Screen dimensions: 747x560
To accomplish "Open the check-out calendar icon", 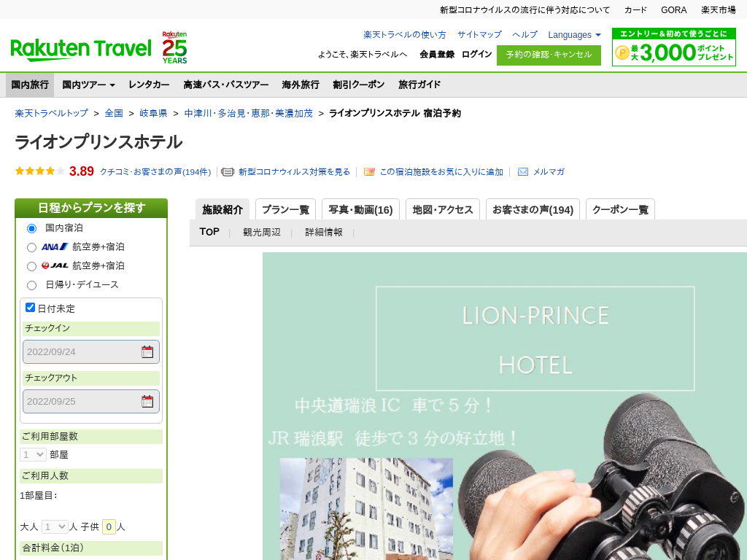I will click(x=147, y=402).
